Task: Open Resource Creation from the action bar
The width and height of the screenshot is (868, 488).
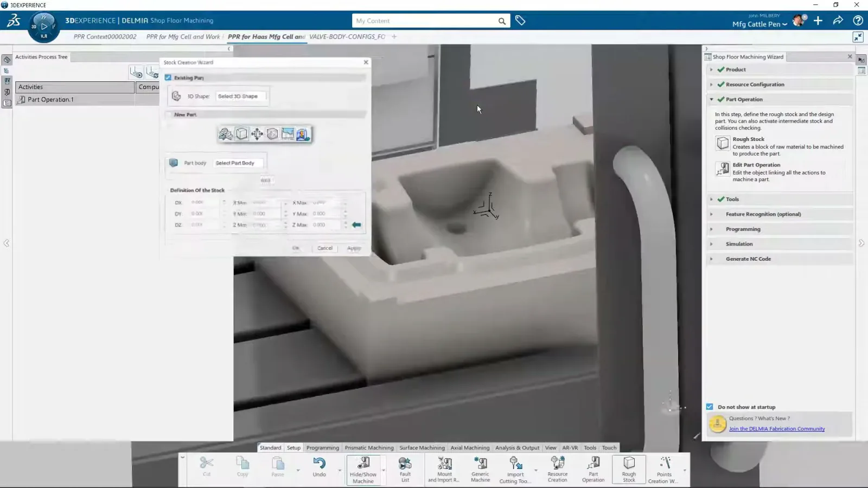Action: coord(557,469)
